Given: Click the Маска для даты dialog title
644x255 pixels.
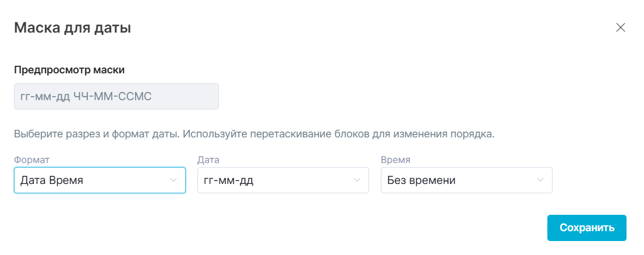Looking at the screenshot, I should point(72,27).
